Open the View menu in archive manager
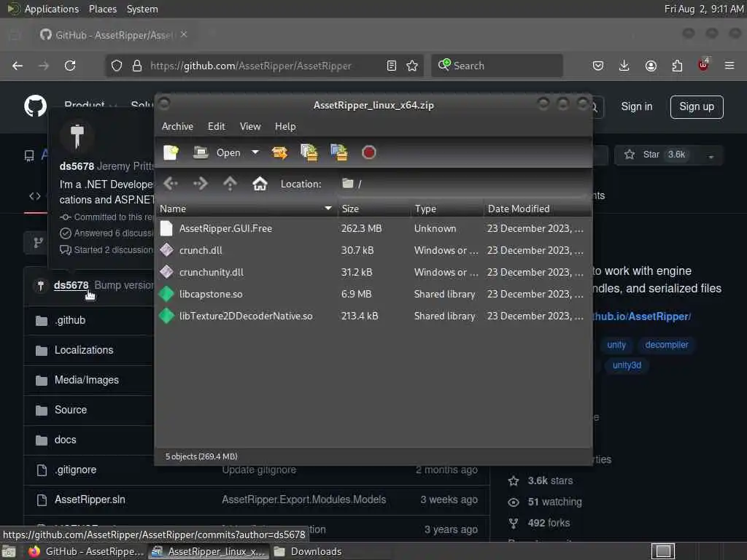This screenshot has height=560, width=747. [x=250, y=126]
